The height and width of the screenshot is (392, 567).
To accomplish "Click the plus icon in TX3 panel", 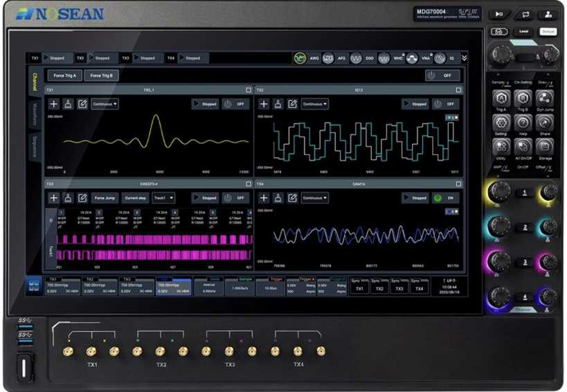I will 53,198.
